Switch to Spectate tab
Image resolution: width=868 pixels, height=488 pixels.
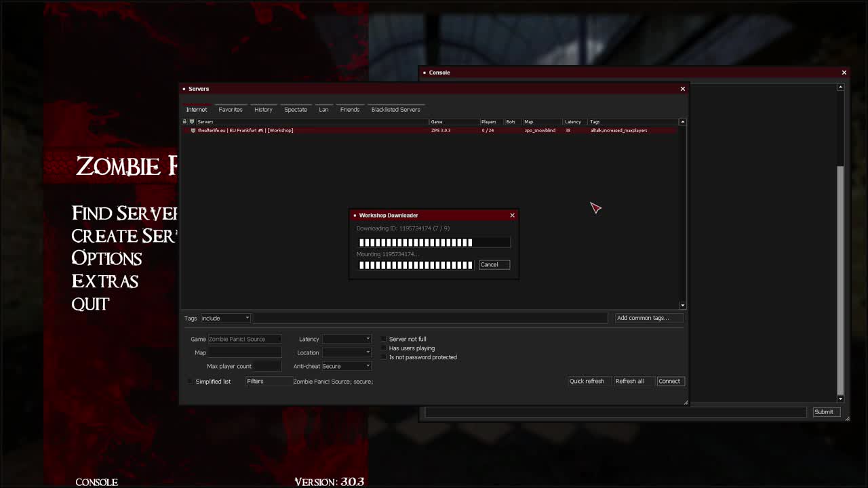(296, 110)
